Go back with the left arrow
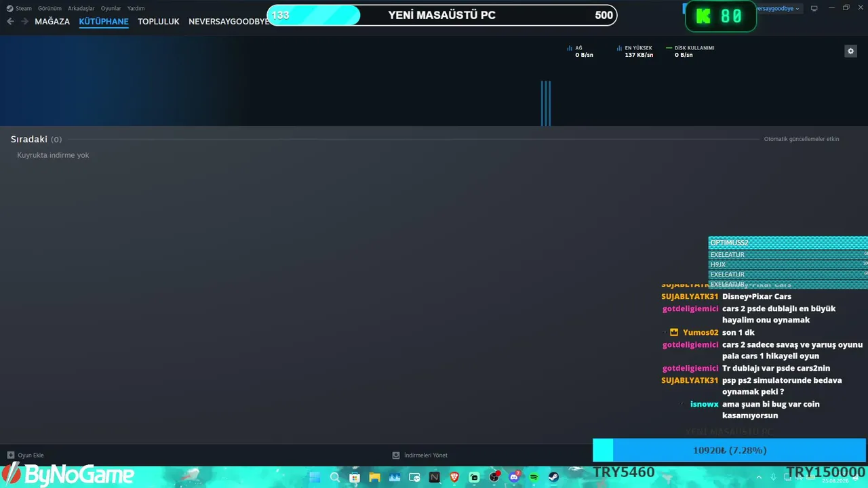The height and width of the screenshot is (488, 868). pos(10,22)
